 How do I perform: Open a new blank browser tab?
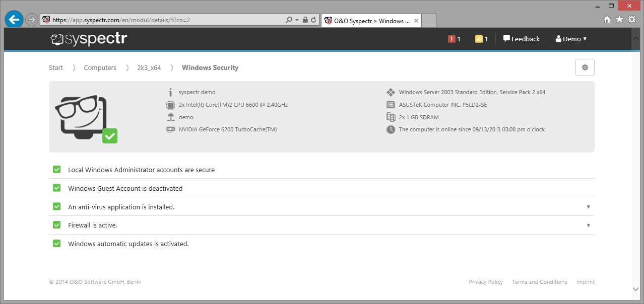pyautogui.click(x=429, y=21)
